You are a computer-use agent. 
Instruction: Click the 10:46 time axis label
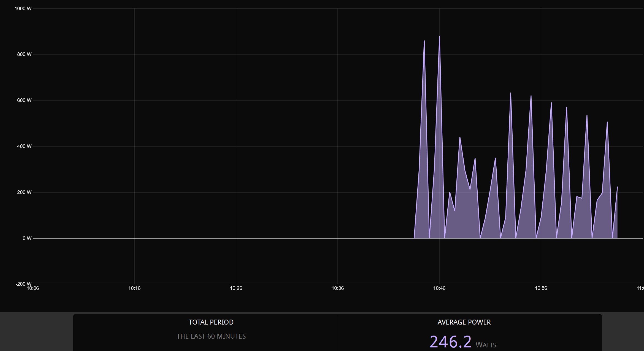[x=439, y=288]
